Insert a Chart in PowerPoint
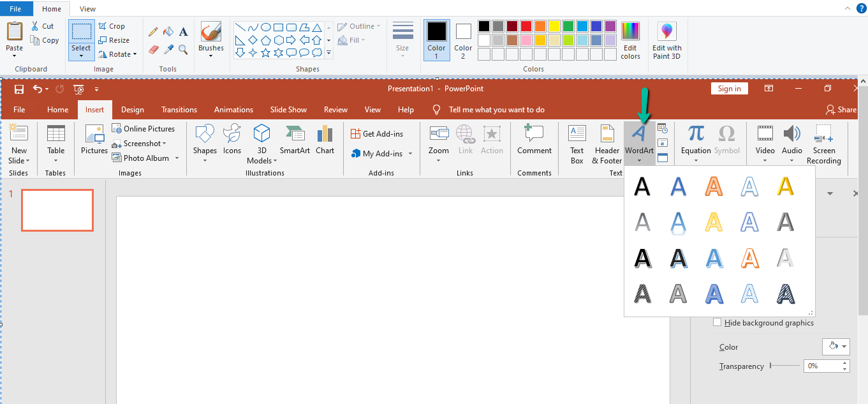Image resolution: width=868 pixels, height=404 pixels. (x=325, y=140)
